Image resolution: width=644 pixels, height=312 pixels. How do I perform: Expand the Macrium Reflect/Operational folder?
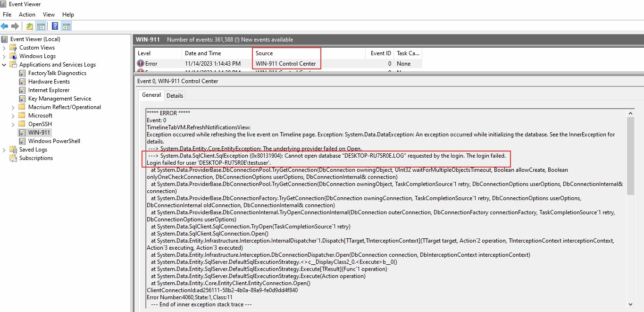point(13,107)
